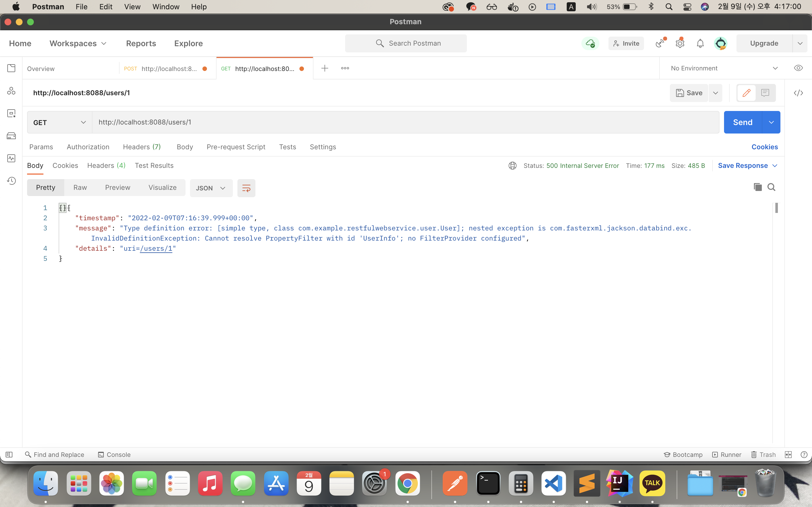Image resolution: width=812 pixels, height=507 pixels.
Task: Copy response body with copy icon
Action: pyautogui.click(x=757, y=187)
